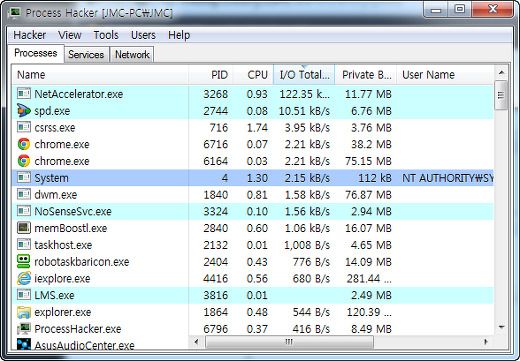Click the NoSenseSvc.exe process icon
Screen dimensions: 520x361
pyautogui.click(x=24, y=211)
